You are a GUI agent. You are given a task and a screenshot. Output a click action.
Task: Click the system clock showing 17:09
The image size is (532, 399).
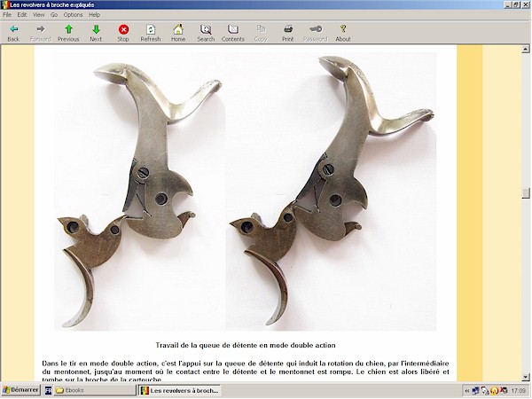click(518, 391)
